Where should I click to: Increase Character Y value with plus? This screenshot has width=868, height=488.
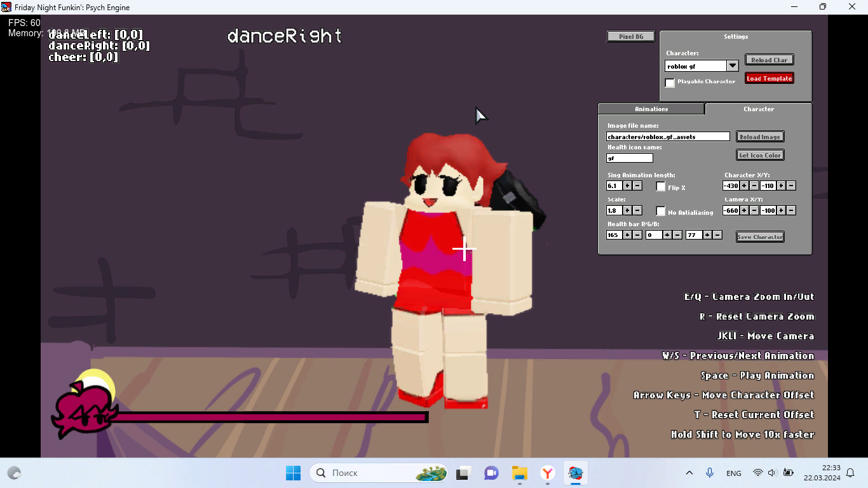click(781, 186)
